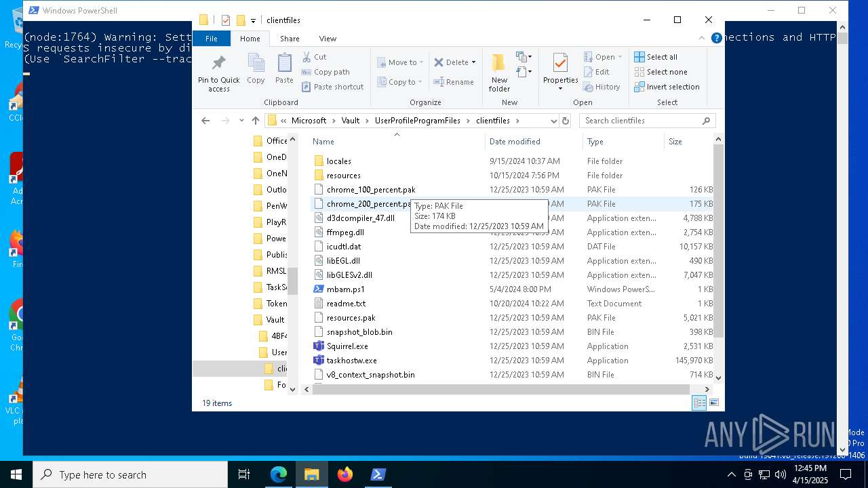The height and width of the screenshot is (488, 868).
Task: Click Select all command
Action: pyautogui.click(x=656, y=57)
